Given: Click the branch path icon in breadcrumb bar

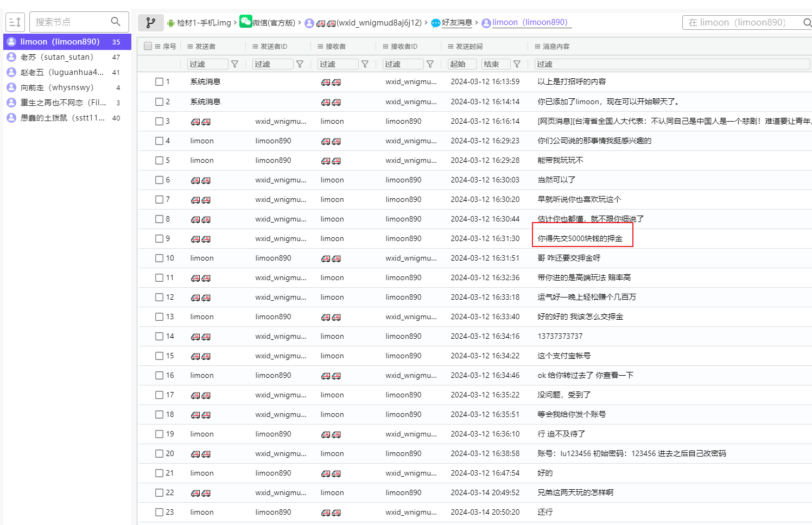Looking at the screenshot, I should [x=150, y=23].
